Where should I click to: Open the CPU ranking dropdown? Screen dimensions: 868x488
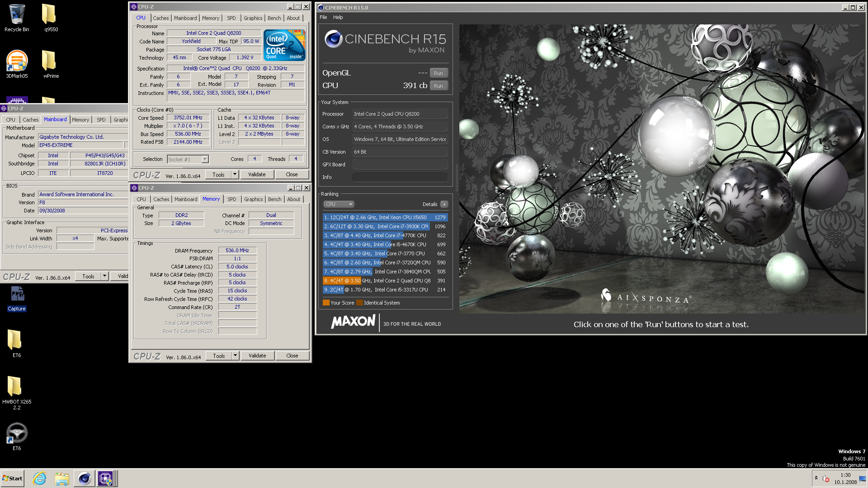click(339, 204)
